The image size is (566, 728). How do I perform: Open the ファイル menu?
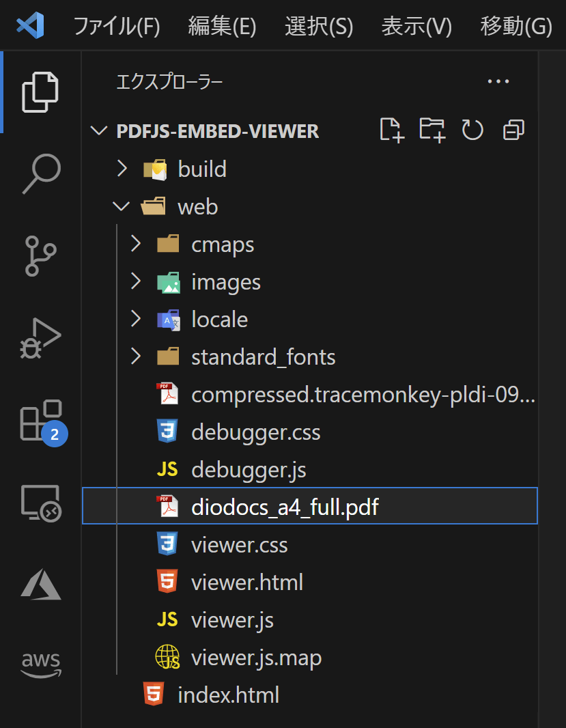[x=116, y=26]
